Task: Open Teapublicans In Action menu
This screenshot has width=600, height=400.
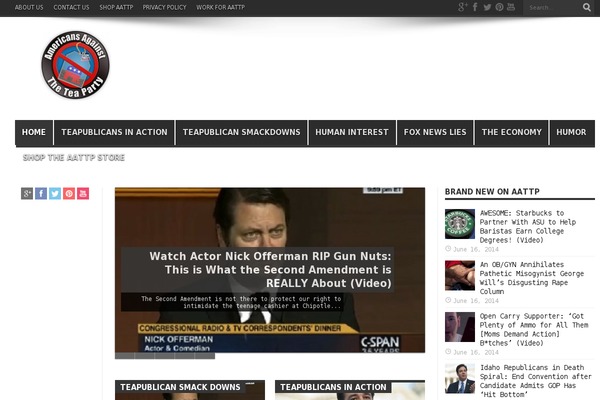Action: pos(114,132)
